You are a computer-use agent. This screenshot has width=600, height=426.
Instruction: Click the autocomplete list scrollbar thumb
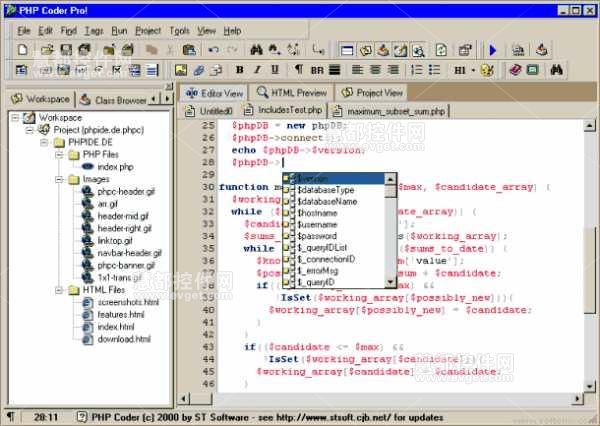[390, 191]
